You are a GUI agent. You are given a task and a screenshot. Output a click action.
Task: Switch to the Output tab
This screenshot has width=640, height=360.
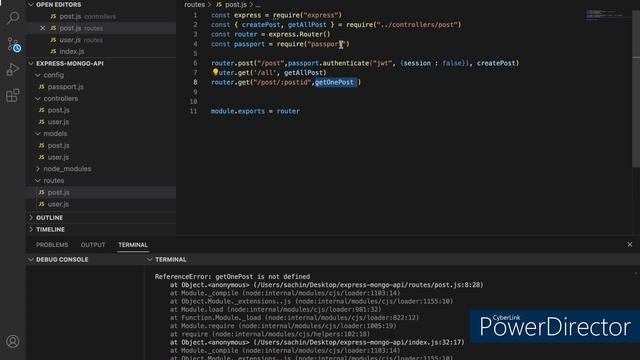point(93,244)
